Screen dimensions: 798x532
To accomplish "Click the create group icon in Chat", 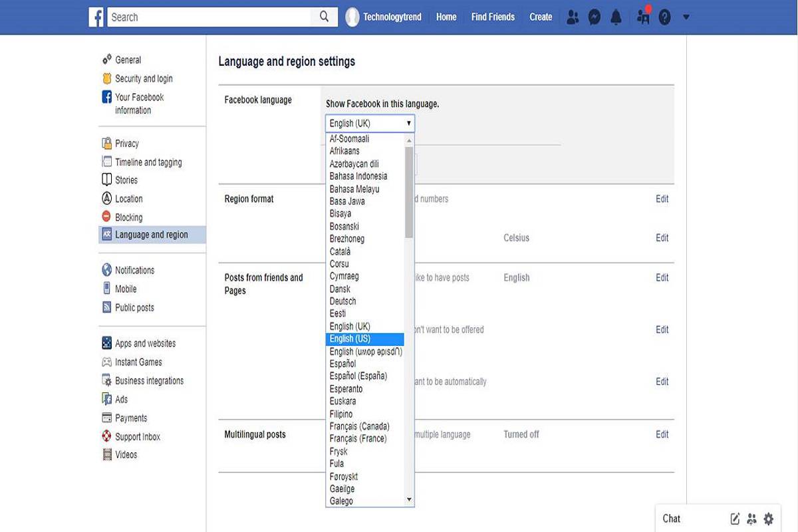I will 751,519.
